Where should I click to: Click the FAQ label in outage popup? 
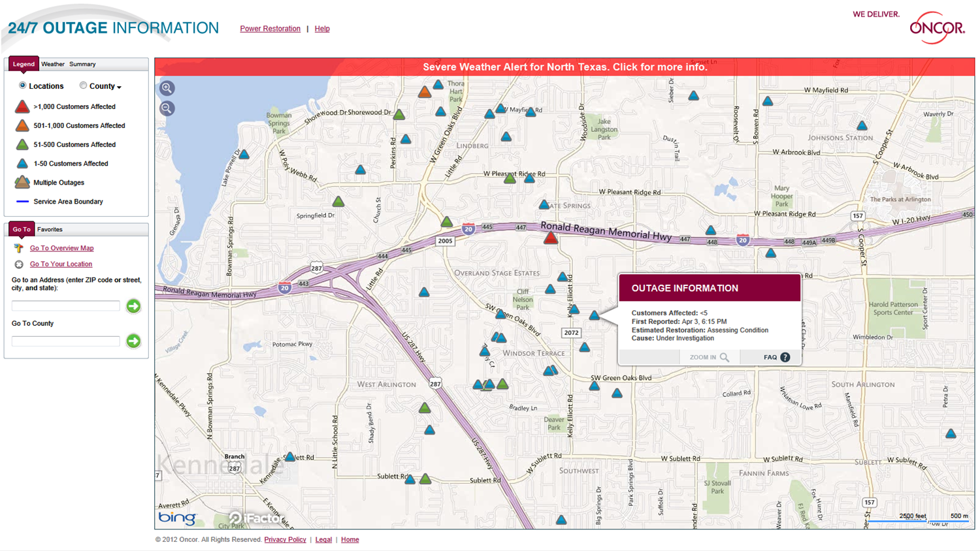click(x=770, y=357)
